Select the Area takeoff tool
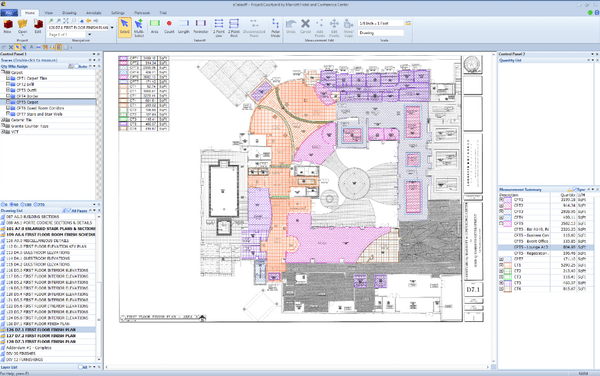The height and width of the screenshot is (376, 600). click(155, 26)
